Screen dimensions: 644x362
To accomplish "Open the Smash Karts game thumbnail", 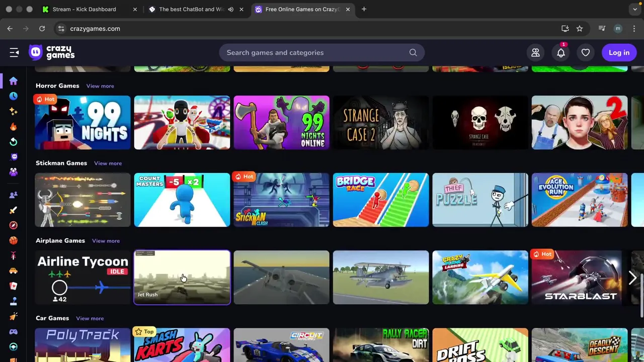I will [x=182, y=345].
